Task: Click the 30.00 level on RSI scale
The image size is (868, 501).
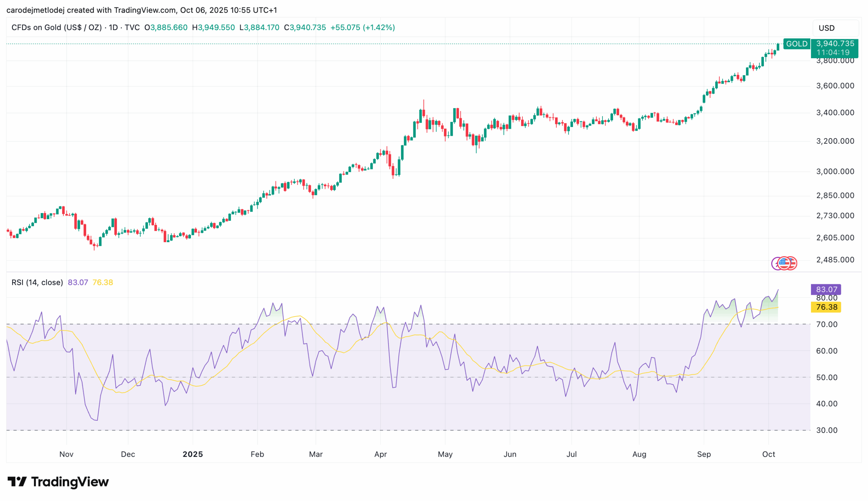Action: click(827, 431)
